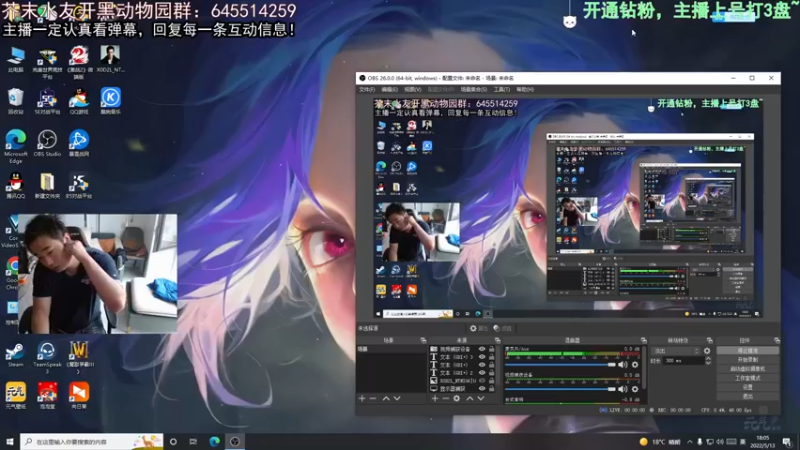
Task: Open the Warcraft III desktop shortcut
Action: click(79, 357)
